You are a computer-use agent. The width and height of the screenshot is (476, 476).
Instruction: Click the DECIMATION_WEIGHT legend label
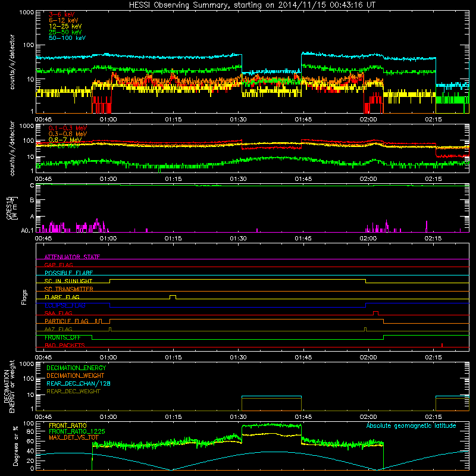76,375
